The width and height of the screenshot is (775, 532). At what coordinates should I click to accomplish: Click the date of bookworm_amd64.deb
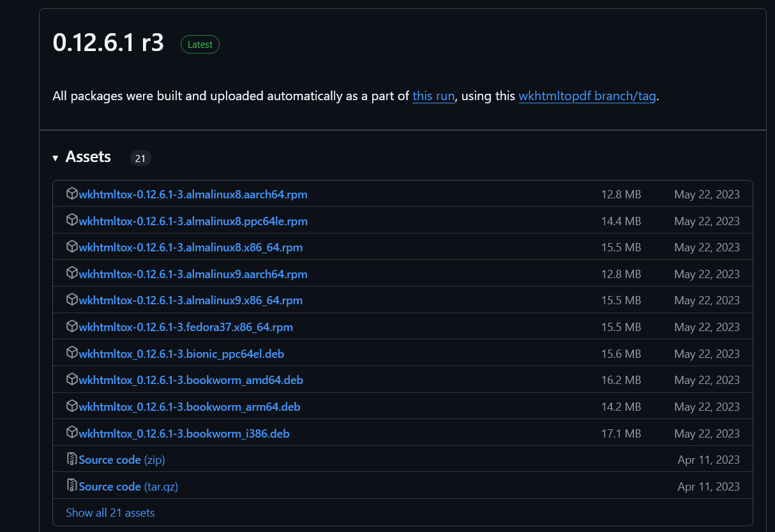pos(707,380)
